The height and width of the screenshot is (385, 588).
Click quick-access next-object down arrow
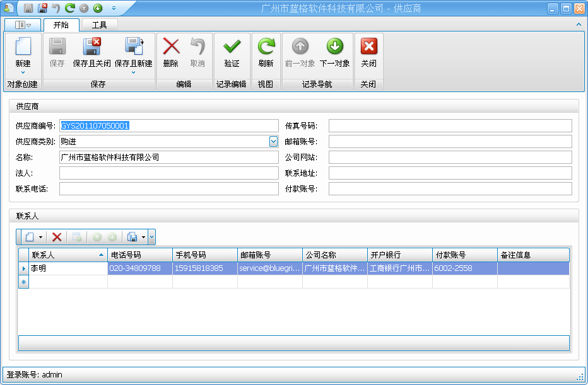coord(98,8)
